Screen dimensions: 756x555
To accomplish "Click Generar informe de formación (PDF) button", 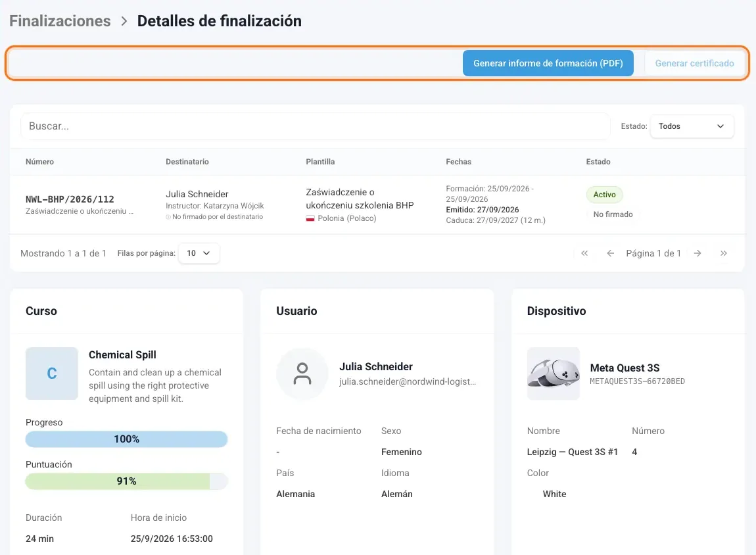I will pos(548,63).
